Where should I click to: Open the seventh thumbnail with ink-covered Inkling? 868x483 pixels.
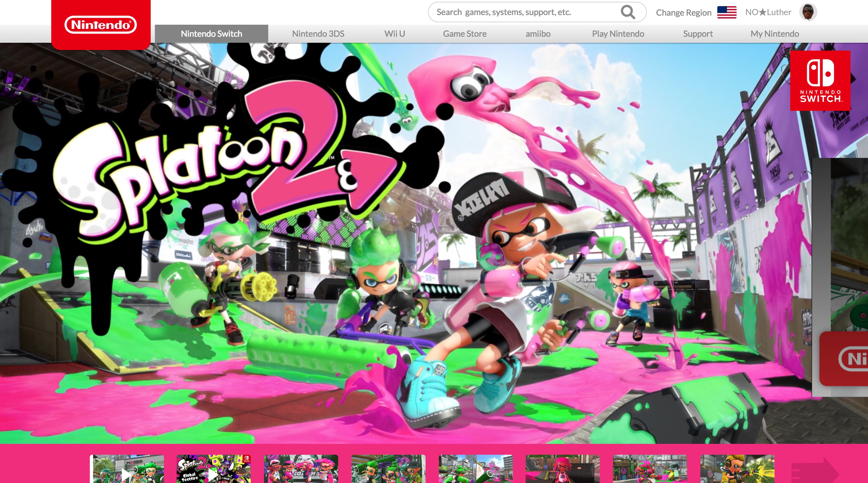(650, 469)
